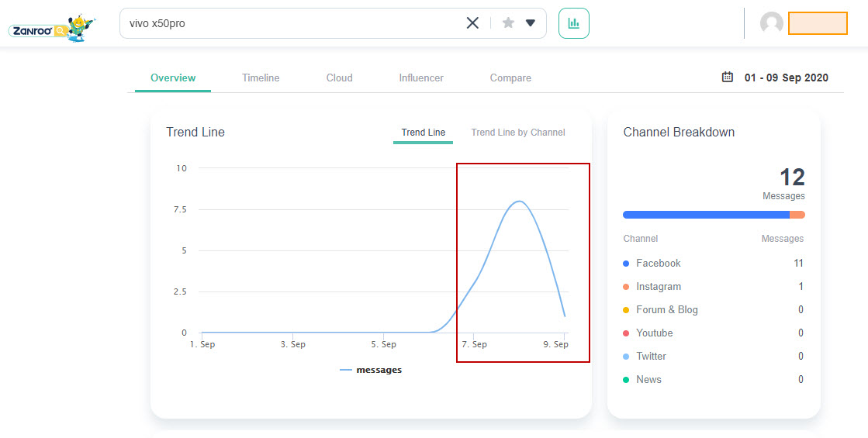Viewport: 868px width, 438px height.
Task: Open the user avatar profile
Action: [772, 23]
